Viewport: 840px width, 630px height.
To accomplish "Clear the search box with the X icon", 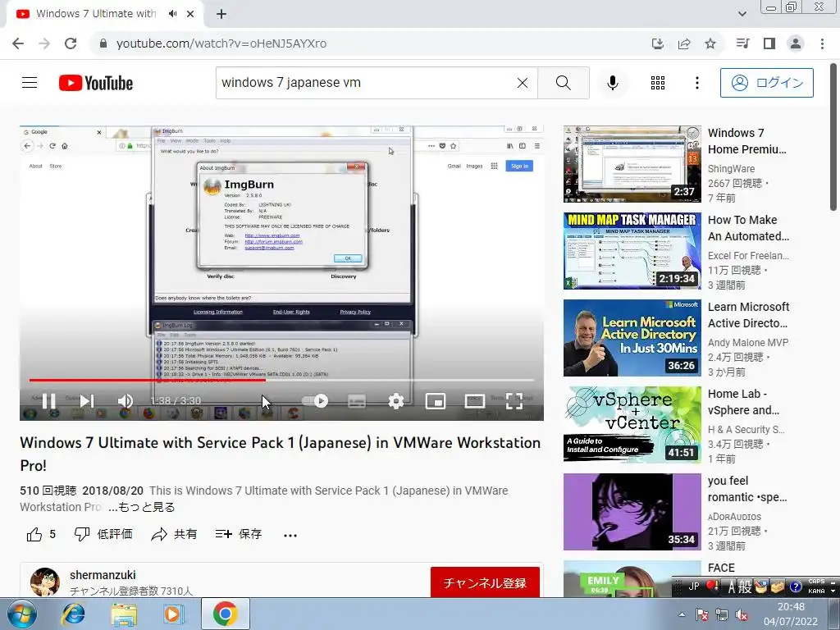I will (523, 83).
